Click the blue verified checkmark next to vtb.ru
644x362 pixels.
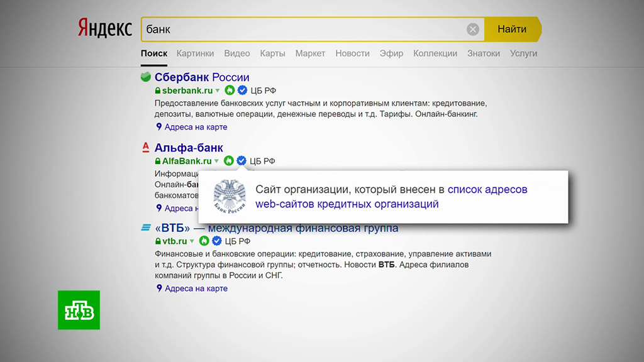coord(216,241)
